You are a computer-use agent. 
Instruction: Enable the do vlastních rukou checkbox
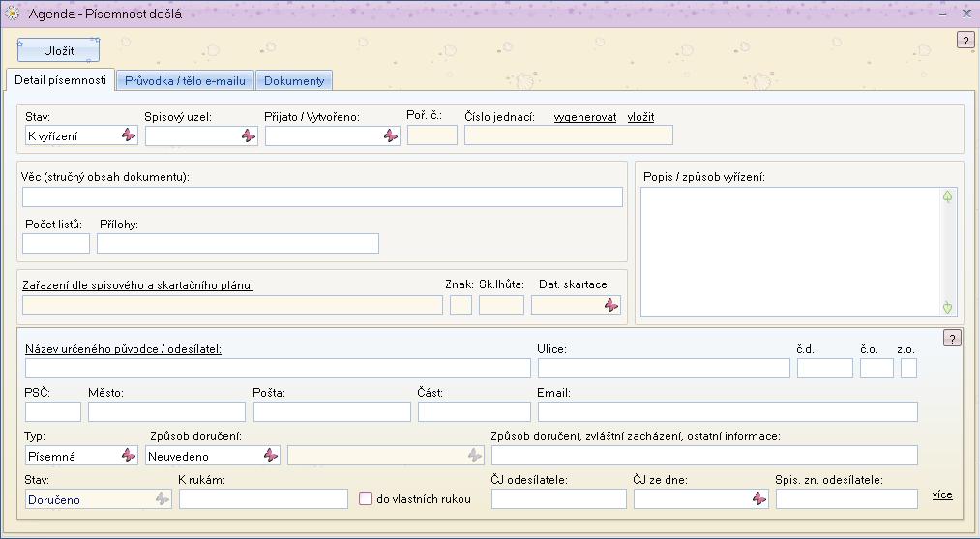pos(366,499)
